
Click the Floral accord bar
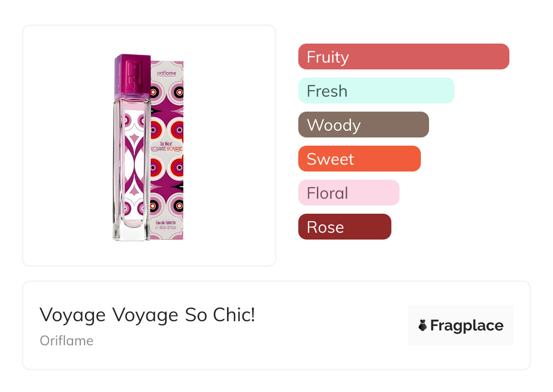[348, 193]
